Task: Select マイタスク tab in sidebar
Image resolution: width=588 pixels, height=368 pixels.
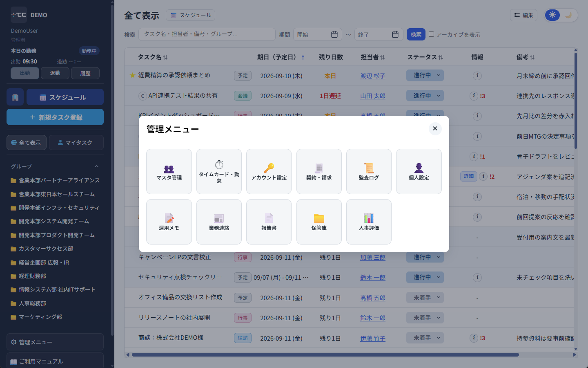Action: coord(76,143)
